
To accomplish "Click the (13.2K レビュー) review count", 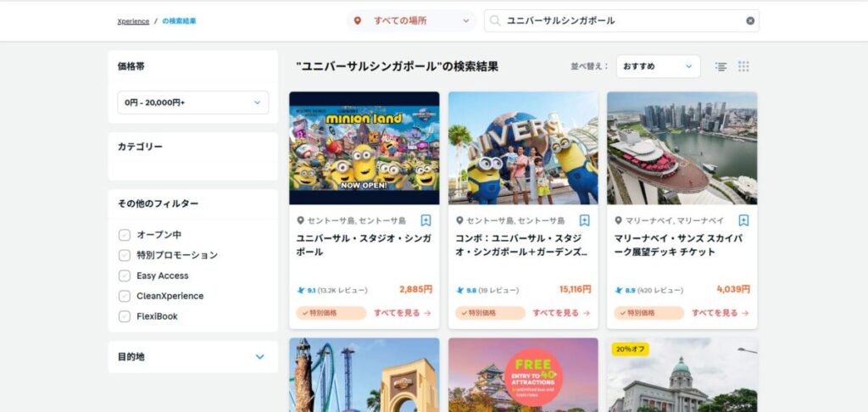I will (342, 290).
